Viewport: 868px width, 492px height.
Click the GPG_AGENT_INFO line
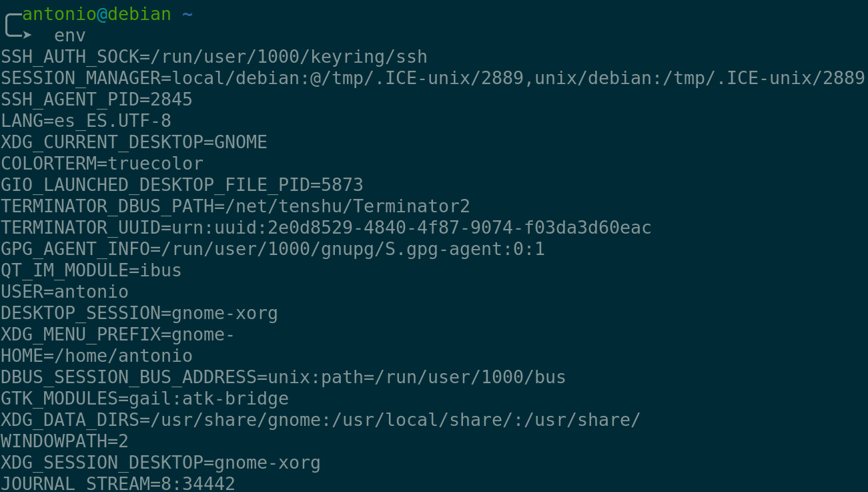[272, 249]
